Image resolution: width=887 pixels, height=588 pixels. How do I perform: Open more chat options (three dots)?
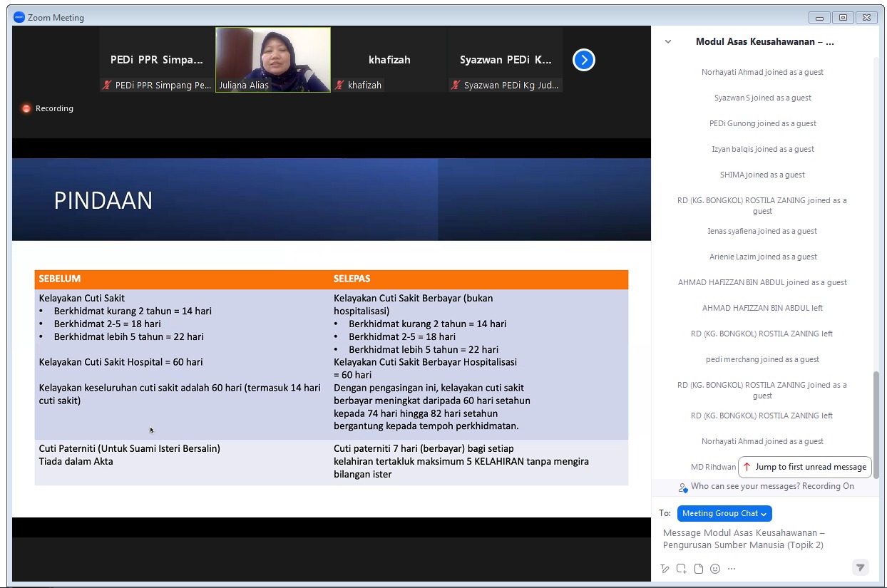pos(732,569)
